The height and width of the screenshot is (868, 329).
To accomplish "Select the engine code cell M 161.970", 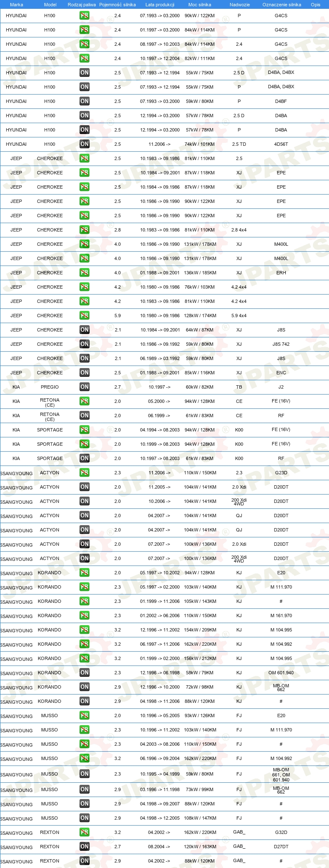I will [281, 615].
